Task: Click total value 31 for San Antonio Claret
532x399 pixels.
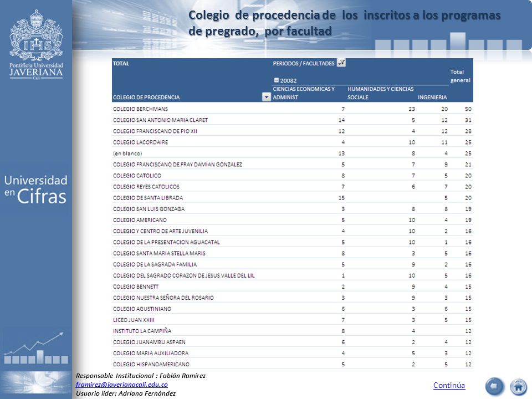Action: pos(468,120)
